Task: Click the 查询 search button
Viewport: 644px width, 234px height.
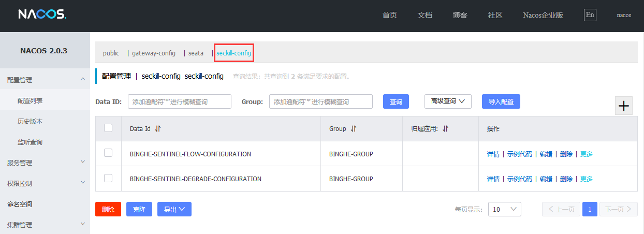Action: click(396, 102)
